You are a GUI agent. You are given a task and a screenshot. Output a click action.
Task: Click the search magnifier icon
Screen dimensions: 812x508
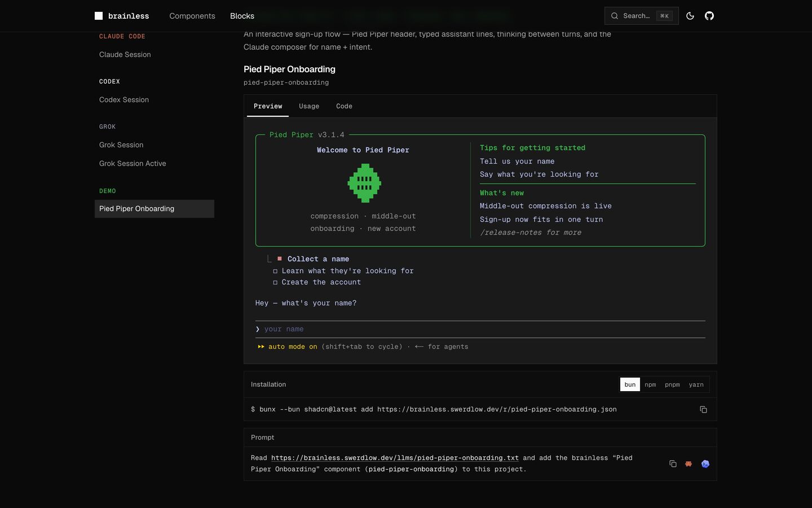pyautogui.click(x=615, y=16)
